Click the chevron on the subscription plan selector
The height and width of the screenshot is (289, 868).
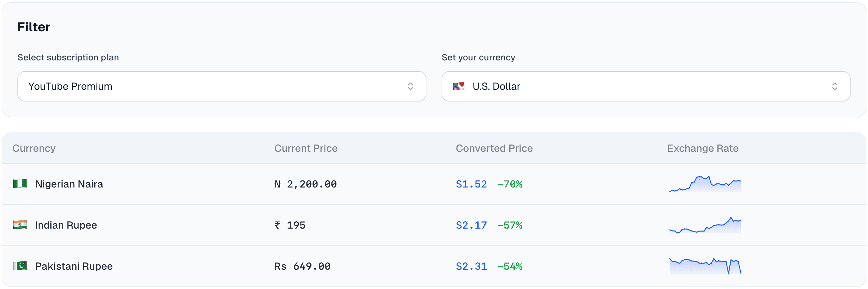point(411,86)
